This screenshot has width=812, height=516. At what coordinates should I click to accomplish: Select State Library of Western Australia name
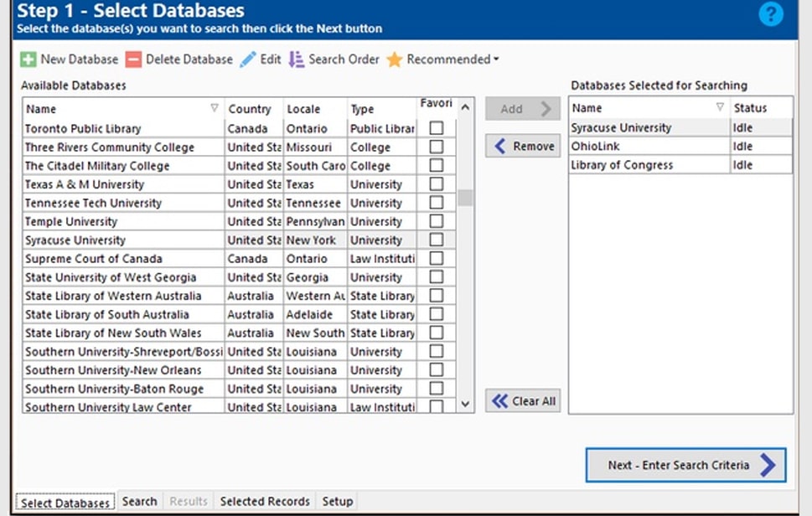pyautogui.click(x=113, y=296)
